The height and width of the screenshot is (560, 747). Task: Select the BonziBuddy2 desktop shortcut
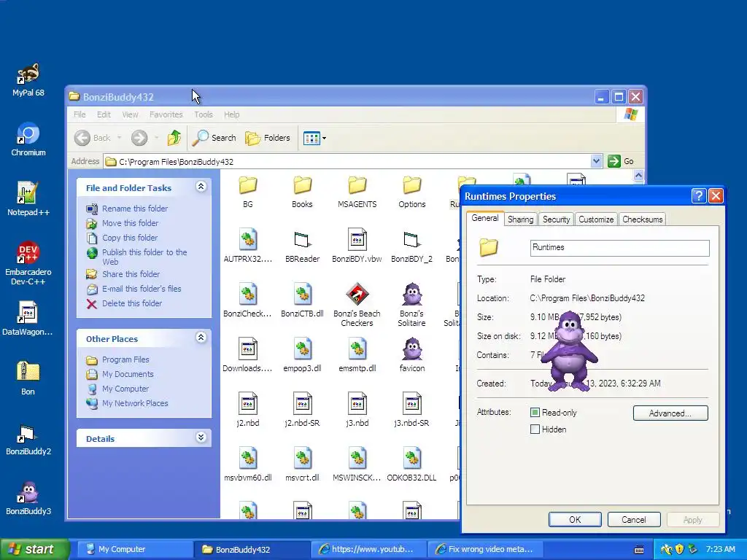(x=28, y=438)
